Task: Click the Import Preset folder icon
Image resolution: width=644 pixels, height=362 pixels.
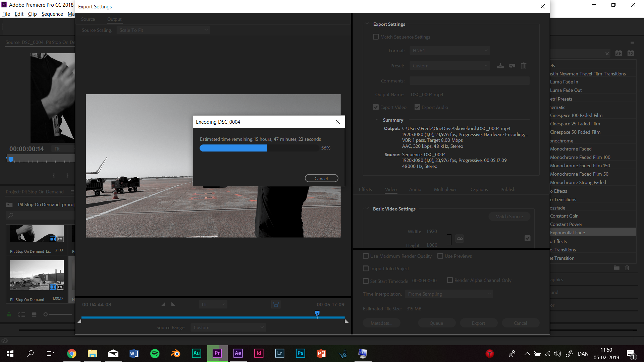Action: click(x=512, y=65)
